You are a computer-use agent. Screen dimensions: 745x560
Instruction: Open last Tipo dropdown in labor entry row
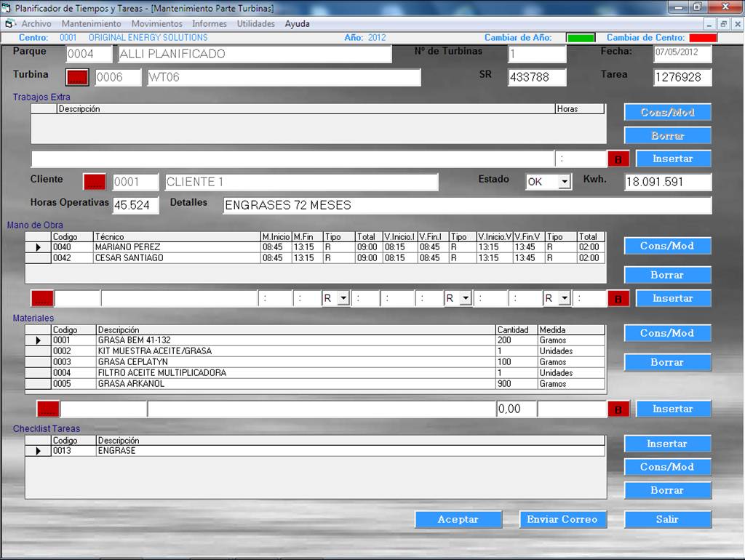pos(565,298)
